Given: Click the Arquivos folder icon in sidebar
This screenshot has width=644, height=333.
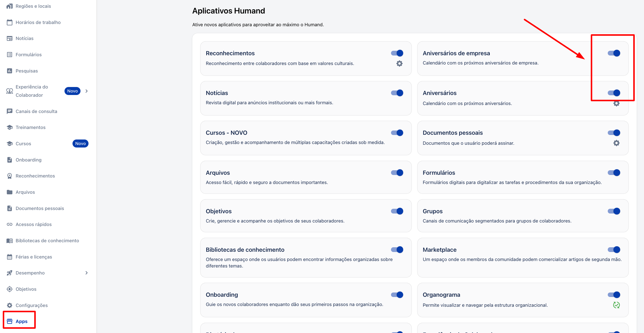Looking at the screenshot, I should coord(9,192).
